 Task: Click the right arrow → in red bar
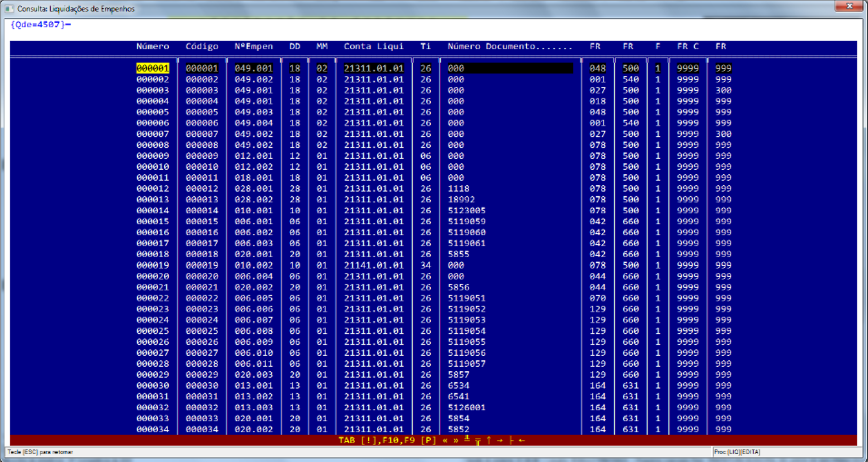(x=500, y=440)
